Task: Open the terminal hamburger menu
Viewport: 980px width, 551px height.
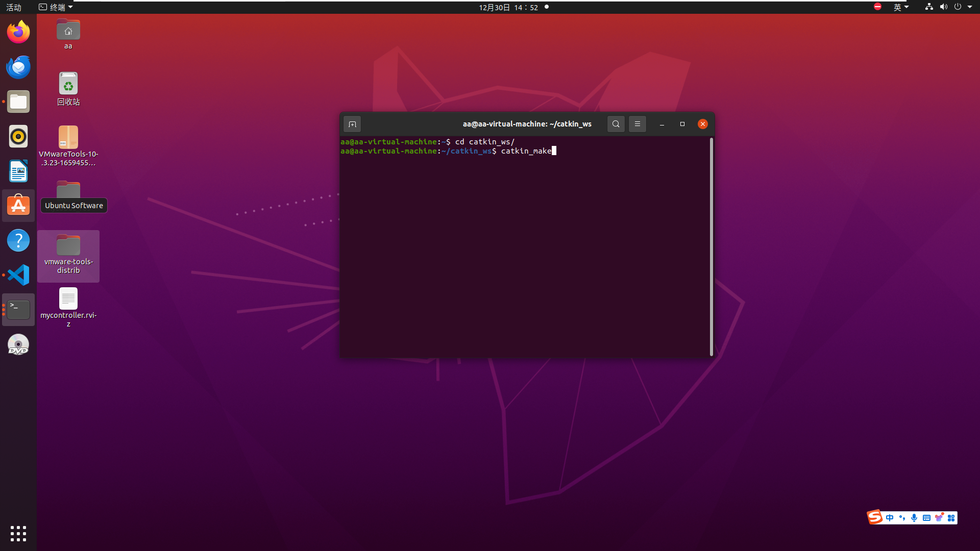Action: (638, 124)
